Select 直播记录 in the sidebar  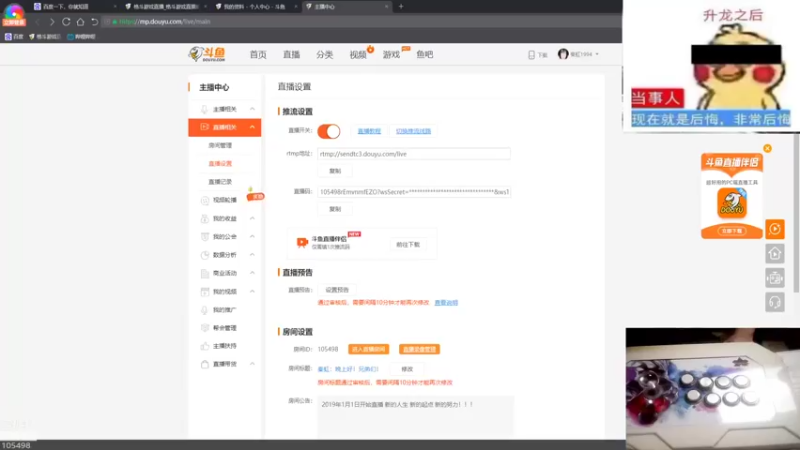(220, 182)
